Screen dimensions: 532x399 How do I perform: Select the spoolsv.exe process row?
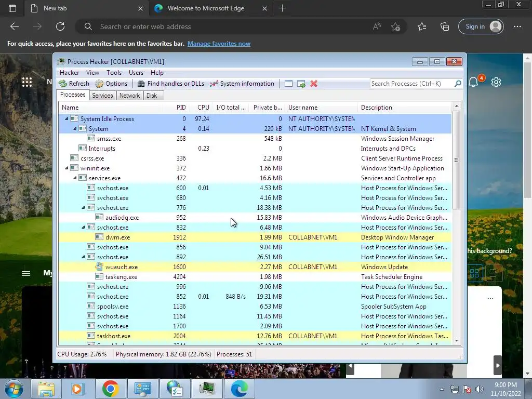click(255, 307)
